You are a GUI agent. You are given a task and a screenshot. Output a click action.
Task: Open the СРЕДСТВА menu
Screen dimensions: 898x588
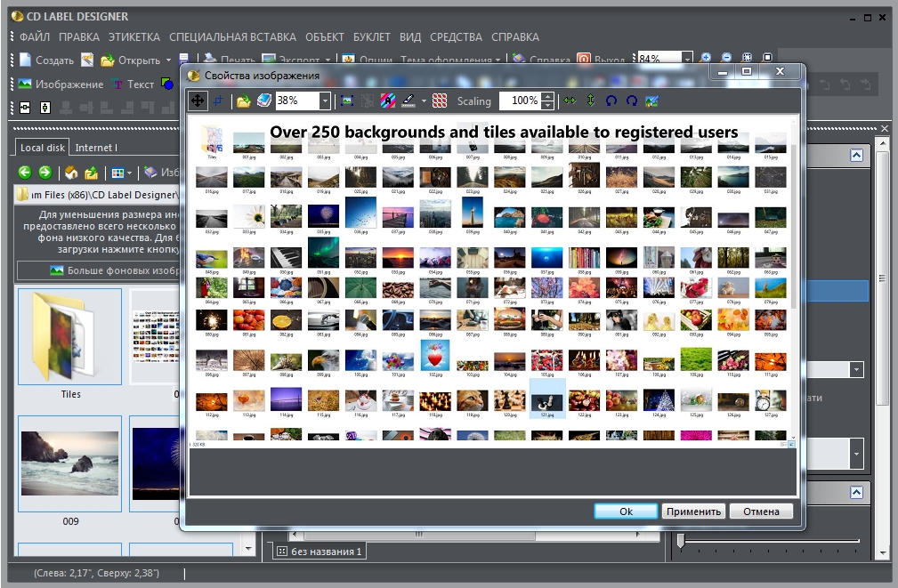[456, 37]
